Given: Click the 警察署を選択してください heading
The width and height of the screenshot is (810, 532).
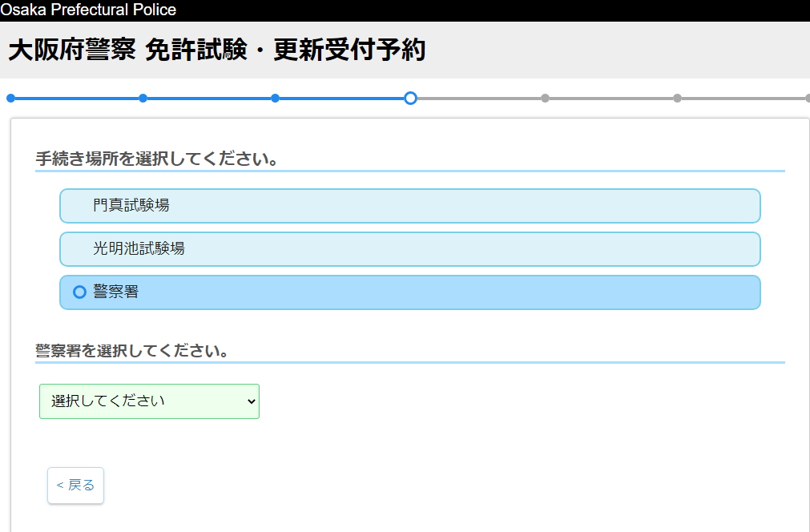Looking at the screenshot, I should pyautogui.click(x=132, y=351).
